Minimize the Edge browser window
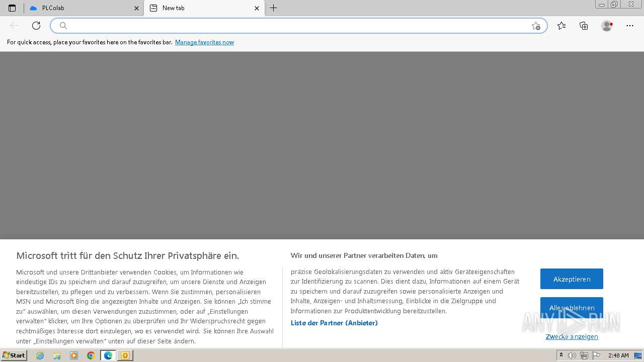This screenshot has width=644, height=362. 602,5
